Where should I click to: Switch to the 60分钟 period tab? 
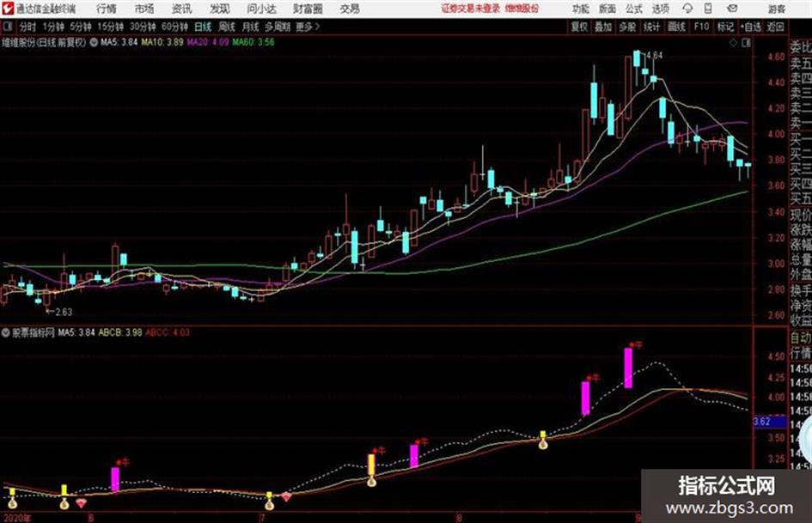point(174,27)
